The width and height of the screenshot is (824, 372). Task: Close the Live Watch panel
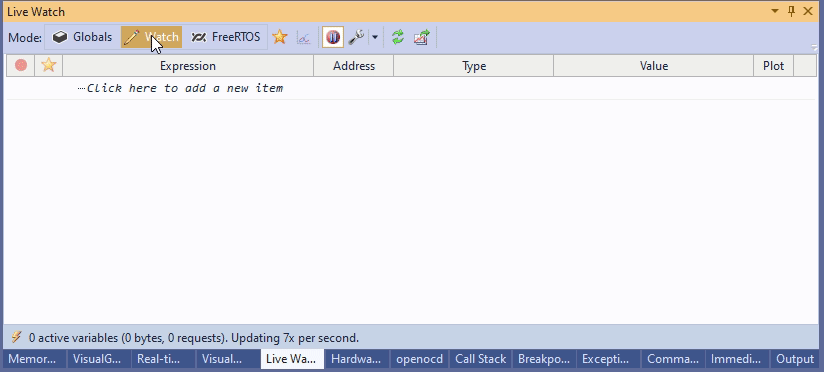[x=808, y=12]
